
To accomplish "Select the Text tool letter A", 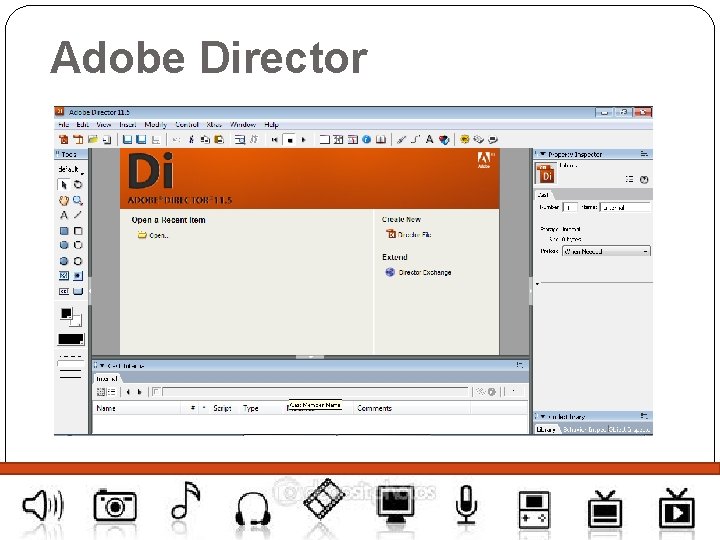I will (x=64, y=215).
